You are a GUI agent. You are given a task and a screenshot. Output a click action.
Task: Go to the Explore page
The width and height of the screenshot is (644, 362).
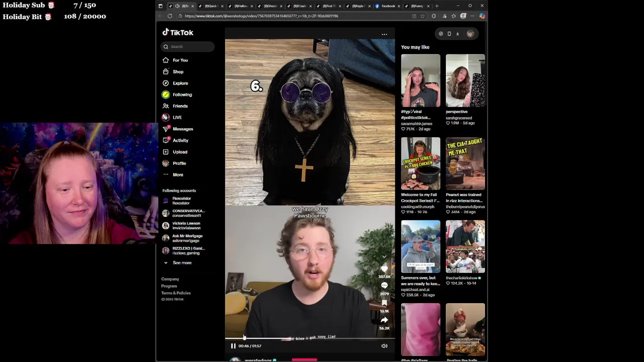point(175,83)
